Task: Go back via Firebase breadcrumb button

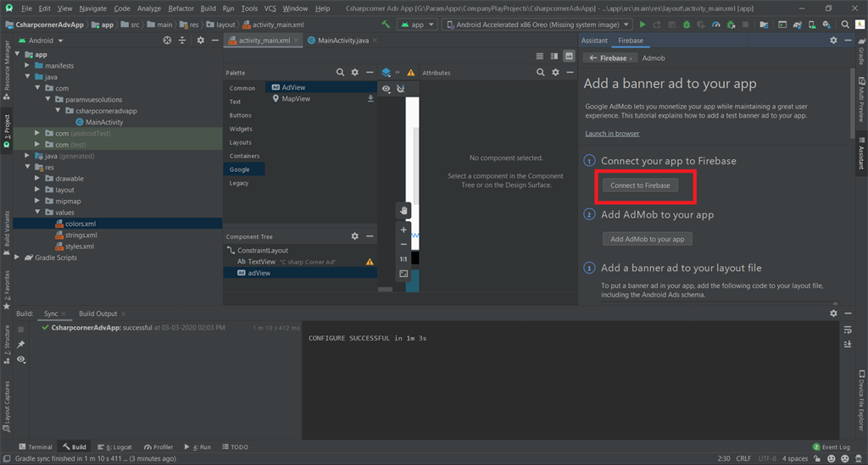Action: click(610, 58)
